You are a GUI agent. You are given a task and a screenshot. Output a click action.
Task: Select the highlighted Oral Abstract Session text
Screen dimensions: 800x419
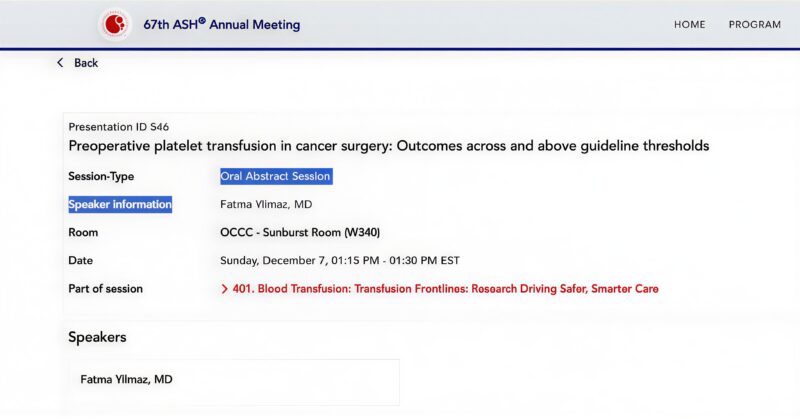click(275, 176)
